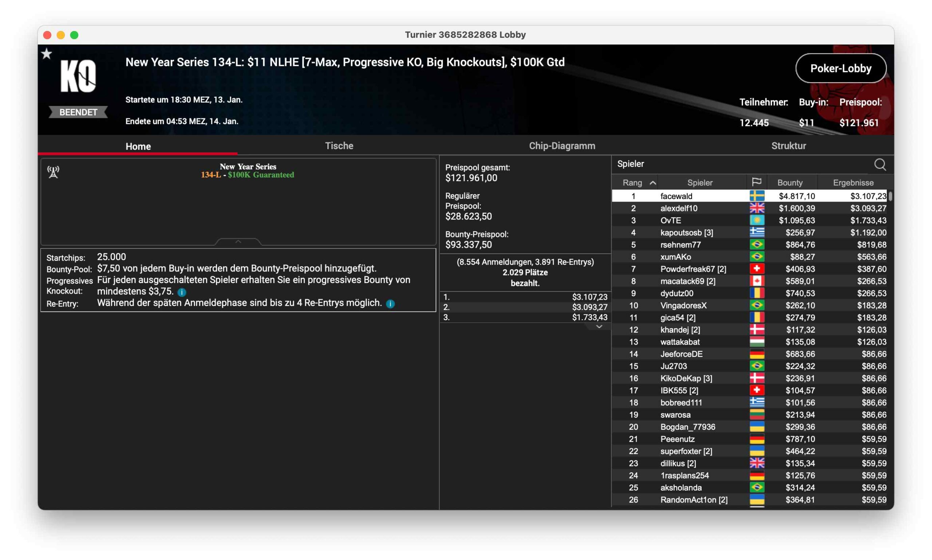Click info icon beside Re-Entry text

click(390, 304)
